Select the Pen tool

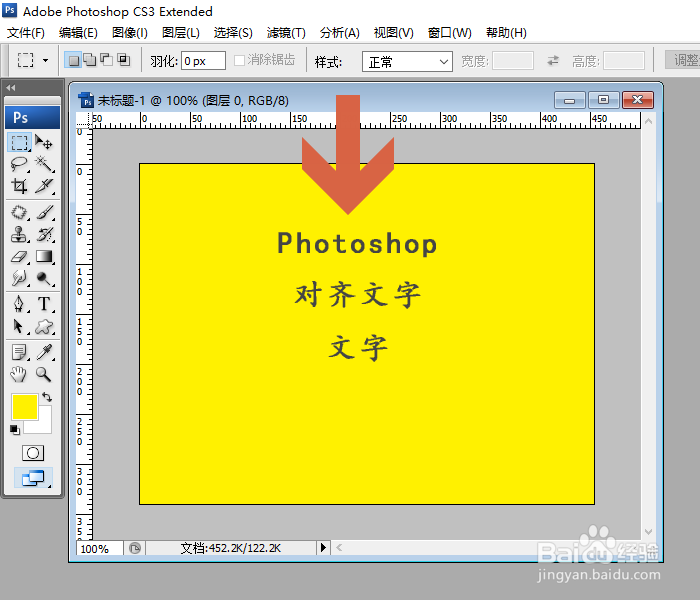(x=19, y=304)
